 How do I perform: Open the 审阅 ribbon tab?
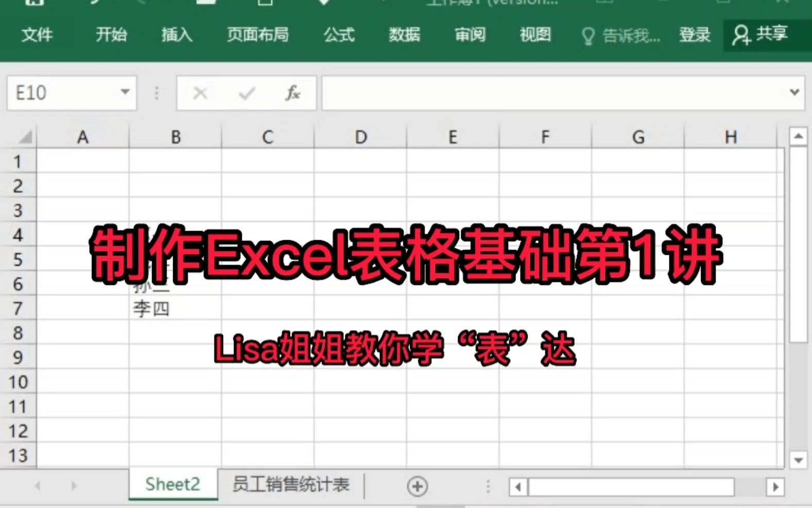[x=470, y=35]
